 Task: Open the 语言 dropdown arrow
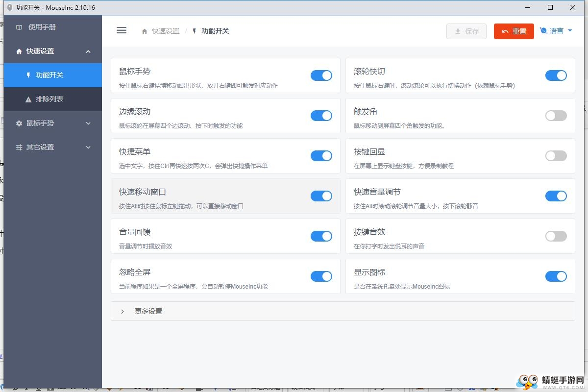(570, 31)
